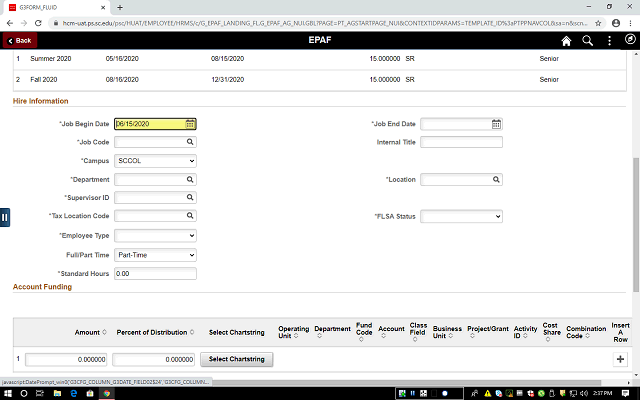Click the Select Chartstring button

(x=237, y=360)
